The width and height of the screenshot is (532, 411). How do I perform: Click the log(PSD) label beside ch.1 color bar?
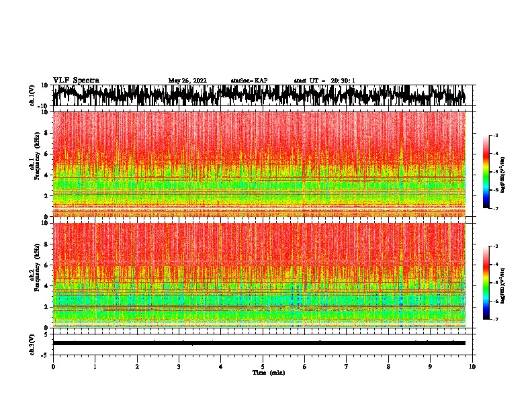pos(503,175)
